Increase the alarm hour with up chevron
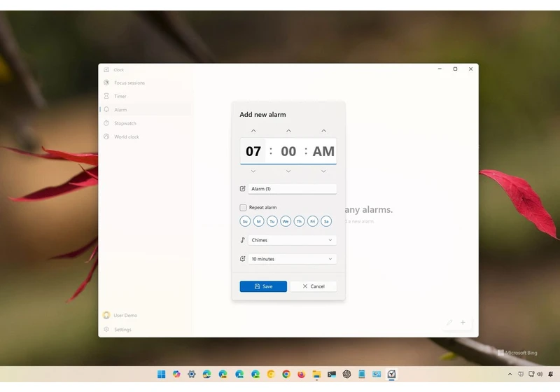The width and height of the screenshot is (560, 392). (253, 131)
